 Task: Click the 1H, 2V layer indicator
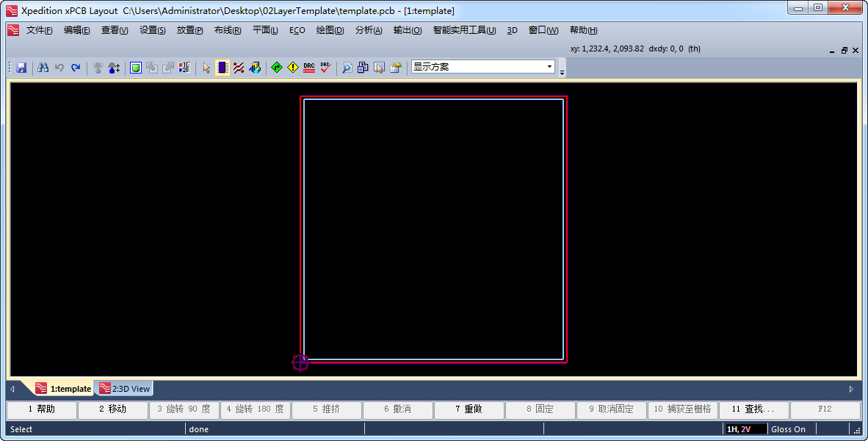745,429
